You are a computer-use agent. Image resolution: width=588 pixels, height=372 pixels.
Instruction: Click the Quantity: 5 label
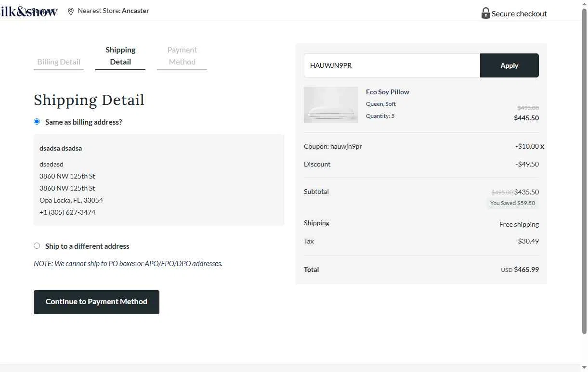(x=380, y=116)
